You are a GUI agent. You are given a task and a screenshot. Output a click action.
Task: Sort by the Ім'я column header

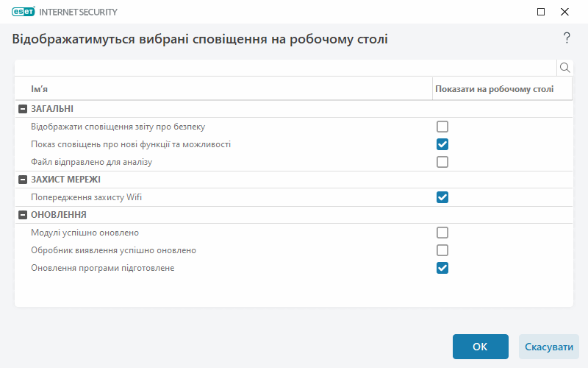coord(220,89)
